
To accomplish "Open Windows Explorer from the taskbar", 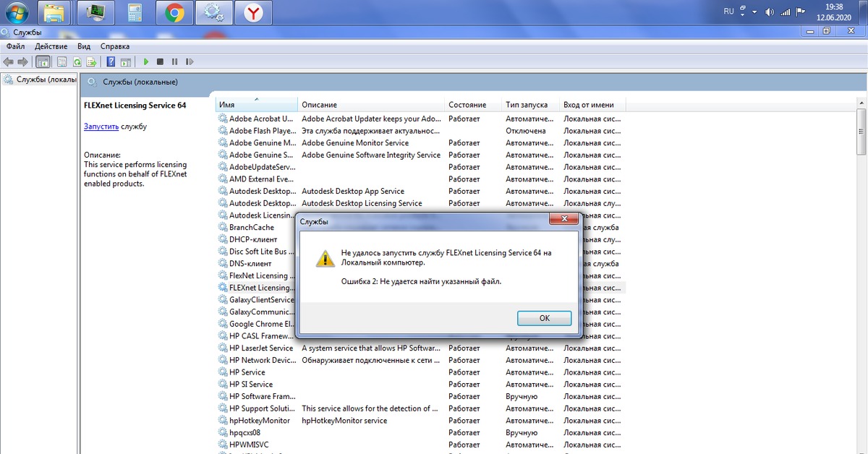I will tap(53, 12).
